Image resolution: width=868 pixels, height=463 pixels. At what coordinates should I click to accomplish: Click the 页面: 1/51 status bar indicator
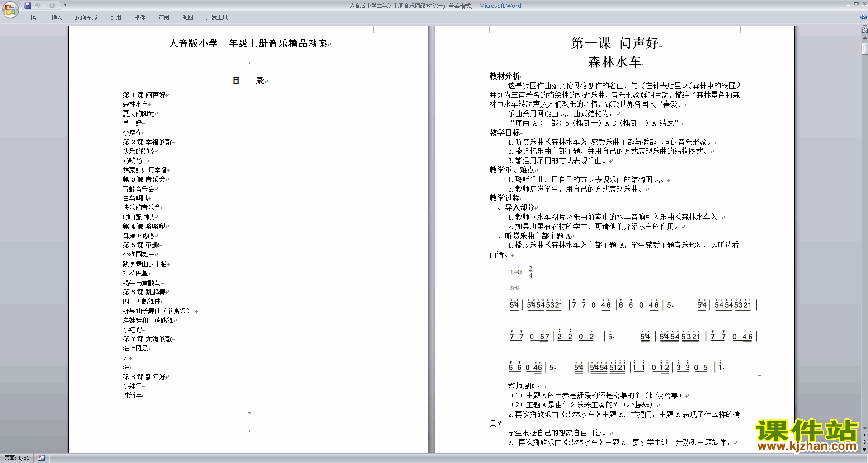pos(17,458)
